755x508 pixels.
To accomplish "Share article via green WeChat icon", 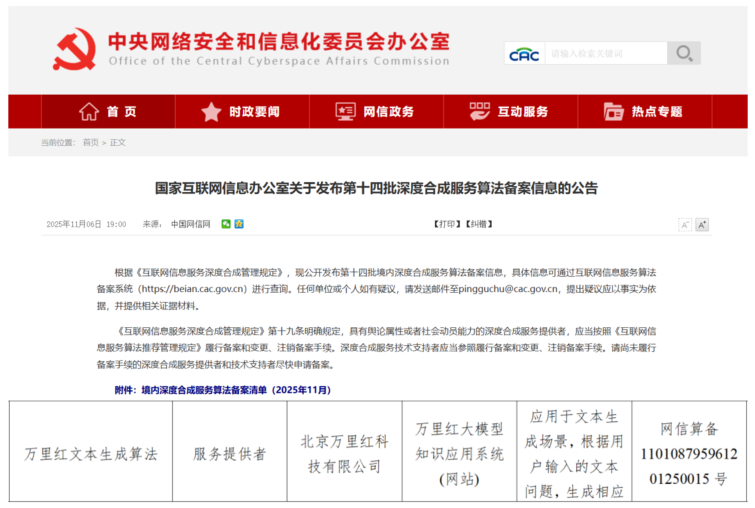I will (226, 224).
